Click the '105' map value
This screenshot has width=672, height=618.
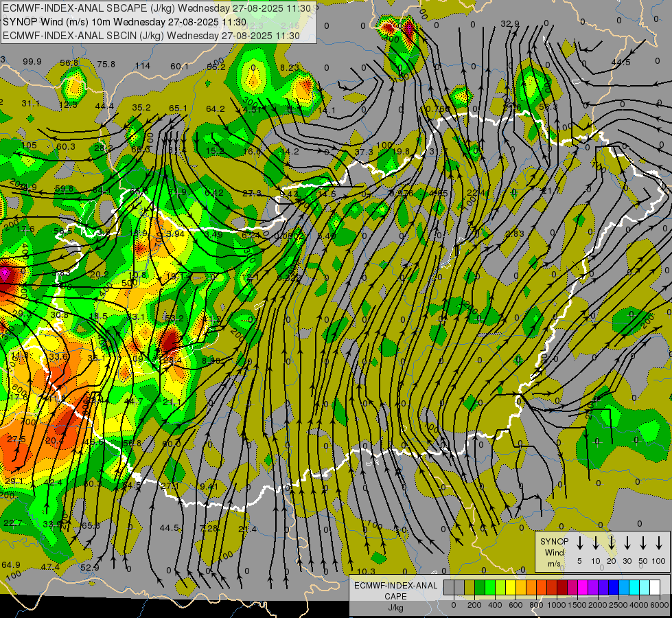(x=29, y=146)
